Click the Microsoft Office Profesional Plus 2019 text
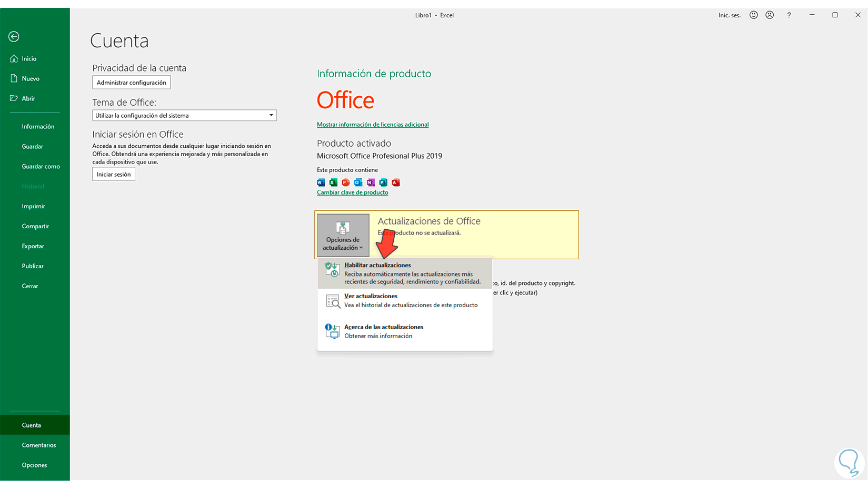This screenshot has width=868, height=488. coord(380,156)
